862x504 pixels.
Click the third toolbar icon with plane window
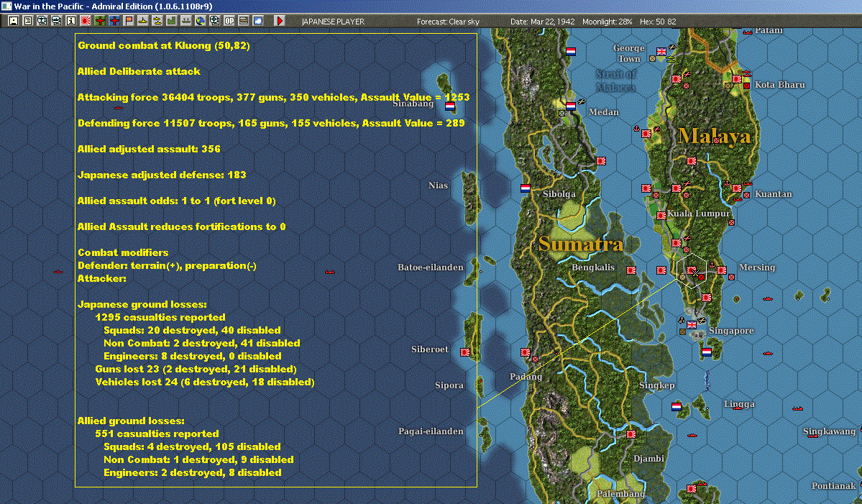pos(42,21)
